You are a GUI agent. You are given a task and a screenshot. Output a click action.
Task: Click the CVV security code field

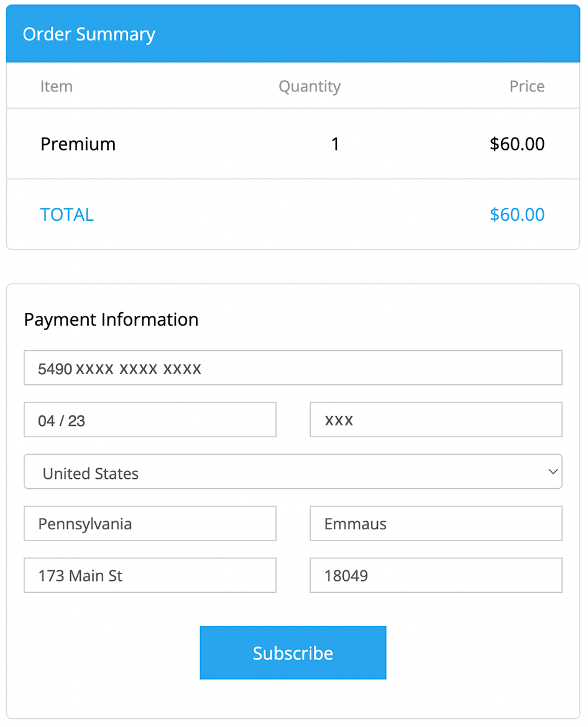[436, 420]
